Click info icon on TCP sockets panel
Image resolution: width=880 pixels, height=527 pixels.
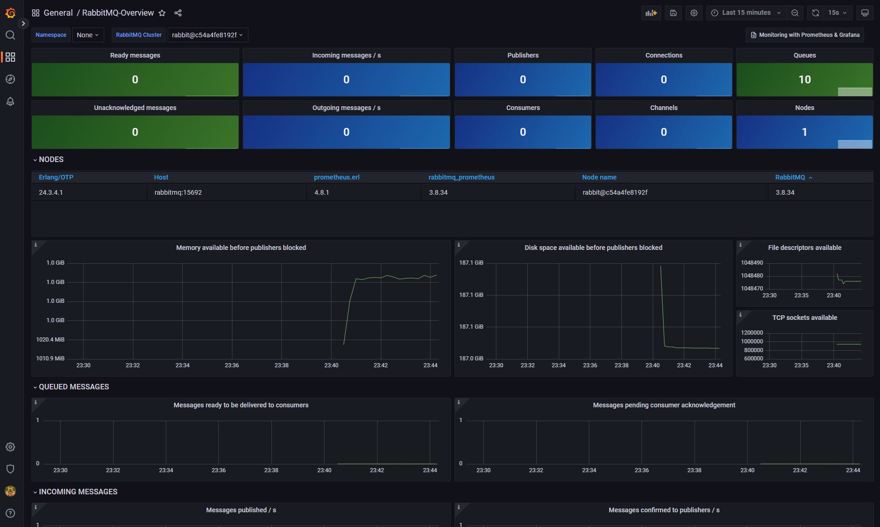(x=740, y=315)
